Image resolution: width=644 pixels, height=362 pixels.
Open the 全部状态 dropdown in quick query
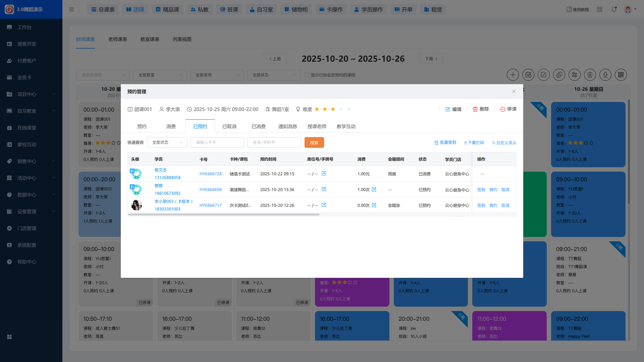(167, 142)
